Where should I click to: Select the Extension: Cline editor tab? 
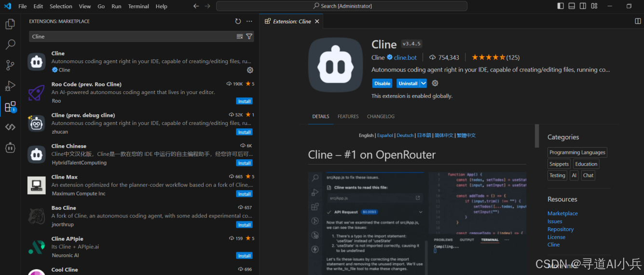[291, 21]
